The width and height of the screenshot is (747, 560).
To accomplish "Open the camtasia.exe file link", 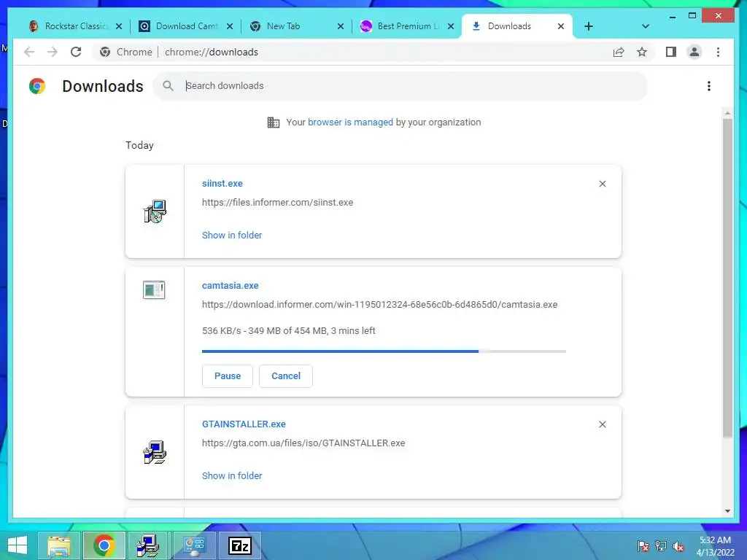I will (230, 286).
